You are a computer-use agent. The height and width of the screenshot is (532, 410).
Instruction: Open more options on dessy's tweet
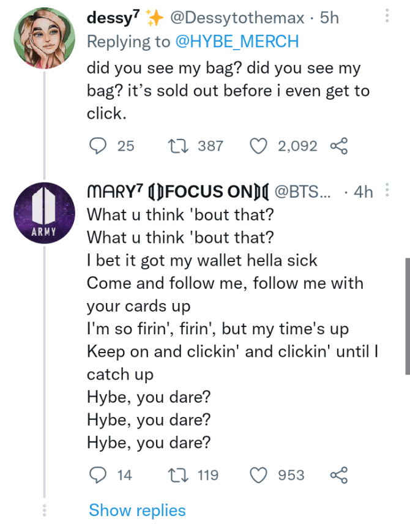tap(387, 16)
